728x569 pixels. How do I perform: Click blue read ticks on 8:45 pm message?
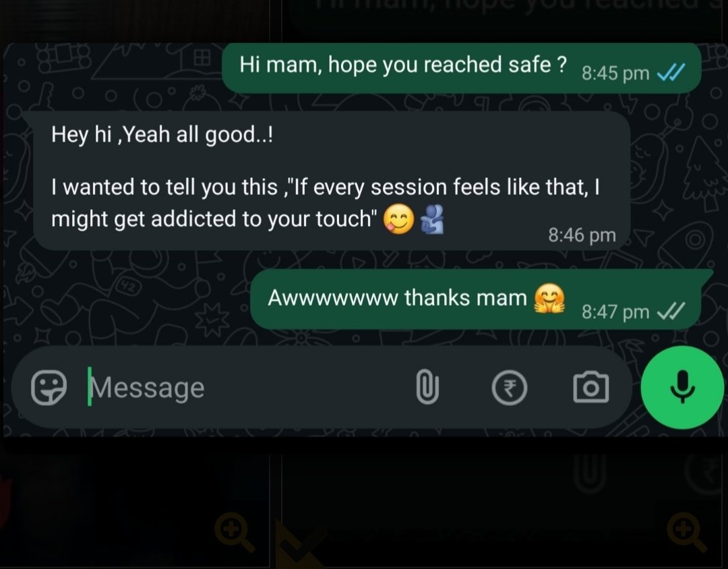tap(671, 72)
